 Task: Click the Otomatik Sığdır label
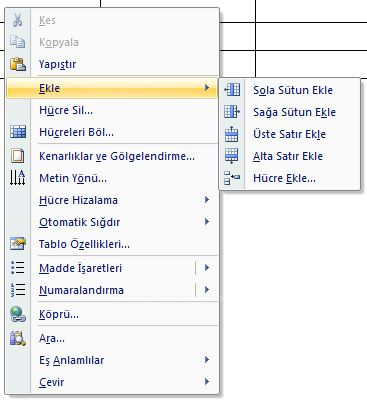79,222
